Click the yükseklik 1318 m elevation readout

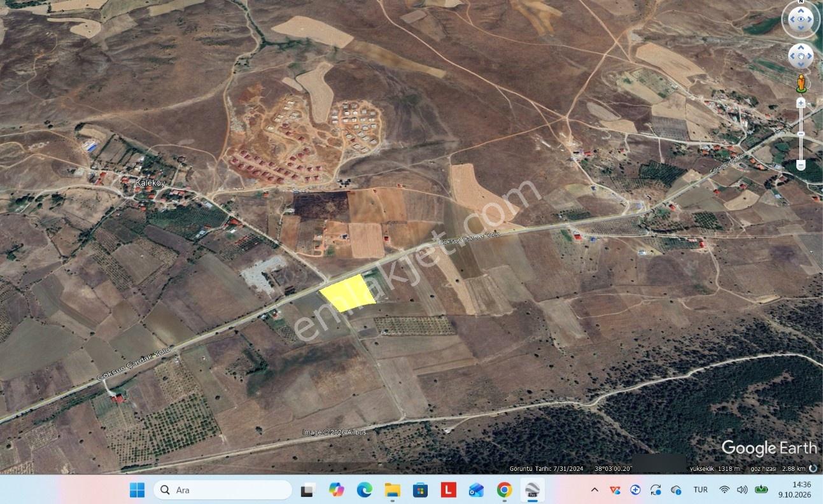point(715,468)
